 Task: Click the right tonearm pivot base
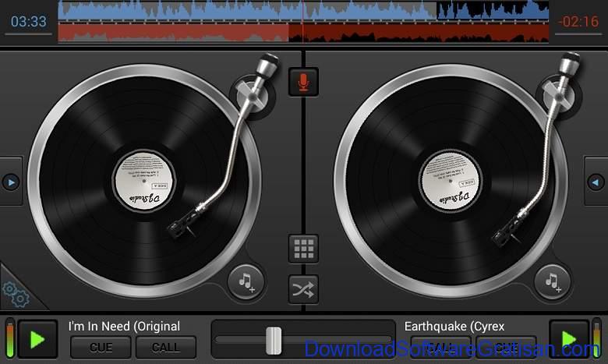coord(558,96)
